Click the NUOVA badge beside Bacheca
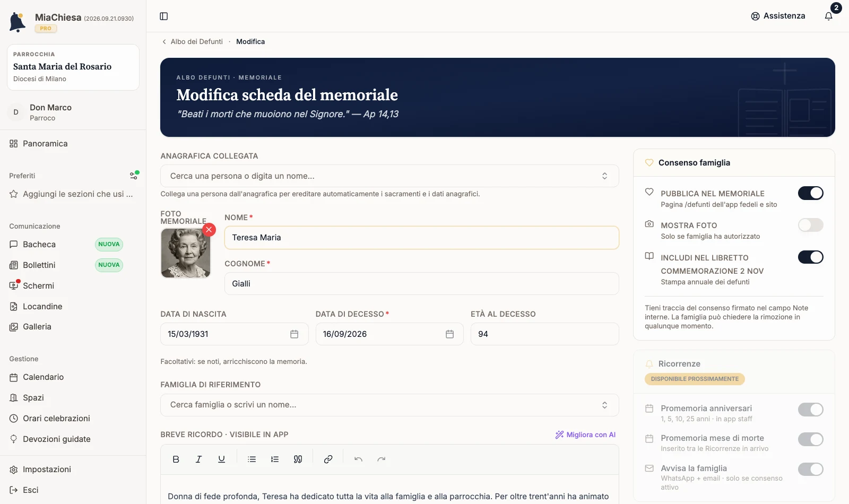This screenshot has height=504, width=849. pyautogui.click(x=109, y=245)
